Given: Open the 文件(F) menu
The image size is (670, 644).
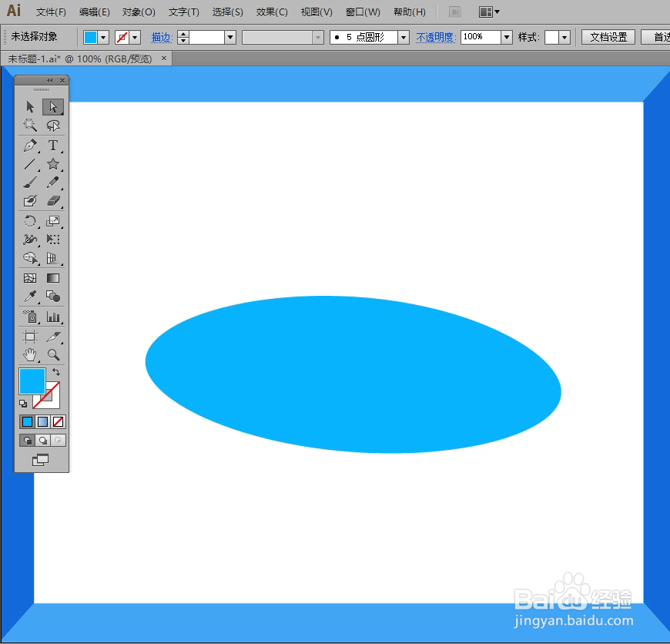Looking at the screenshot, I should point(51,12).
